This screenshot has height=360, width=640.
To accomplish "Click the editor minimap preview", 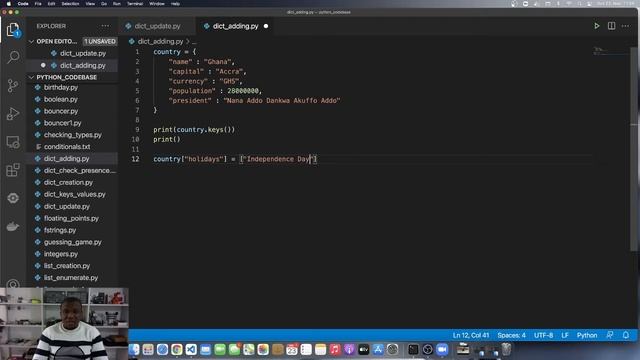I will tap(611, 51).
